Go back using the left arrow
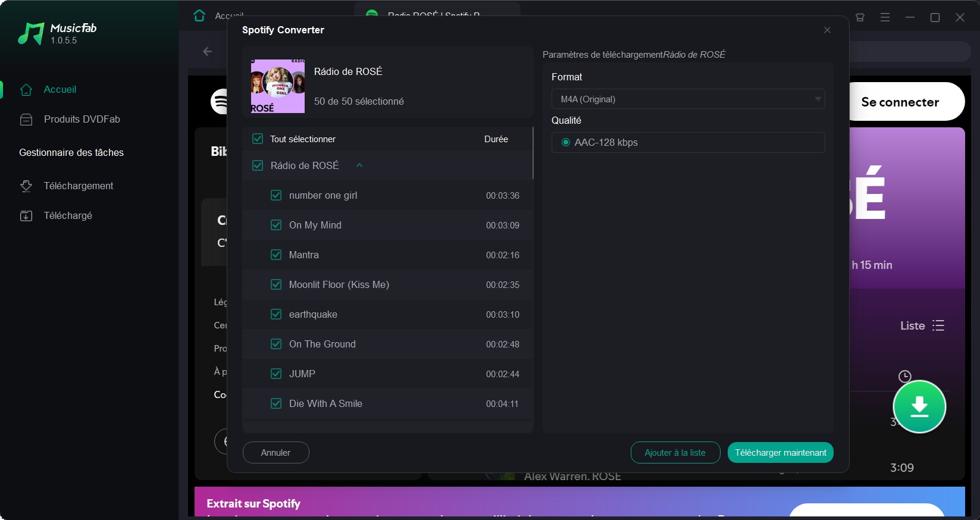Viewport: 980px width, 520px height. (x=207, y=52)
